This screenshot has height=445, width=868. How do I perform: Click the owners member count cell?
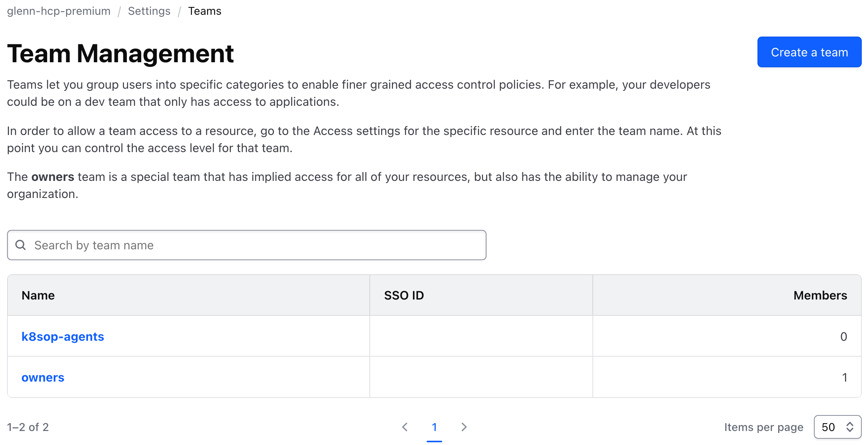click(x=845, y=377)
